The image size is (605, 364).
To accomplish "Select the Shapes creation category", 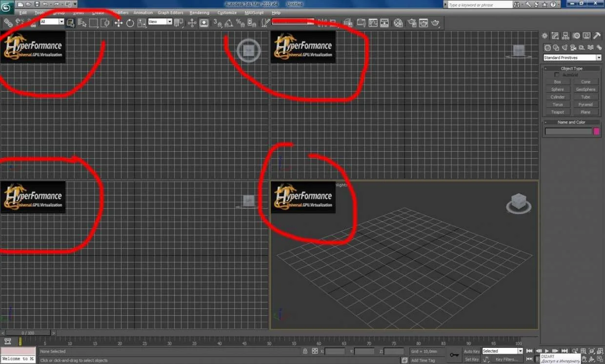I will 556,47.
